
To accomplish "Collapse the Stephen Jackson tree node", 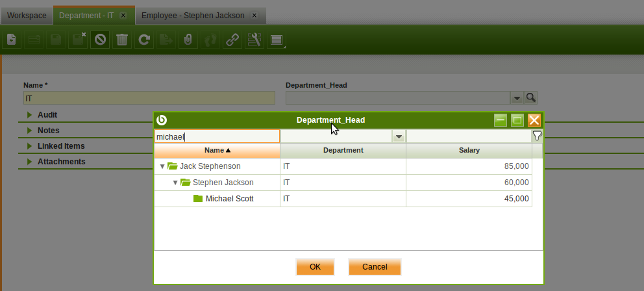I will 175,183.
